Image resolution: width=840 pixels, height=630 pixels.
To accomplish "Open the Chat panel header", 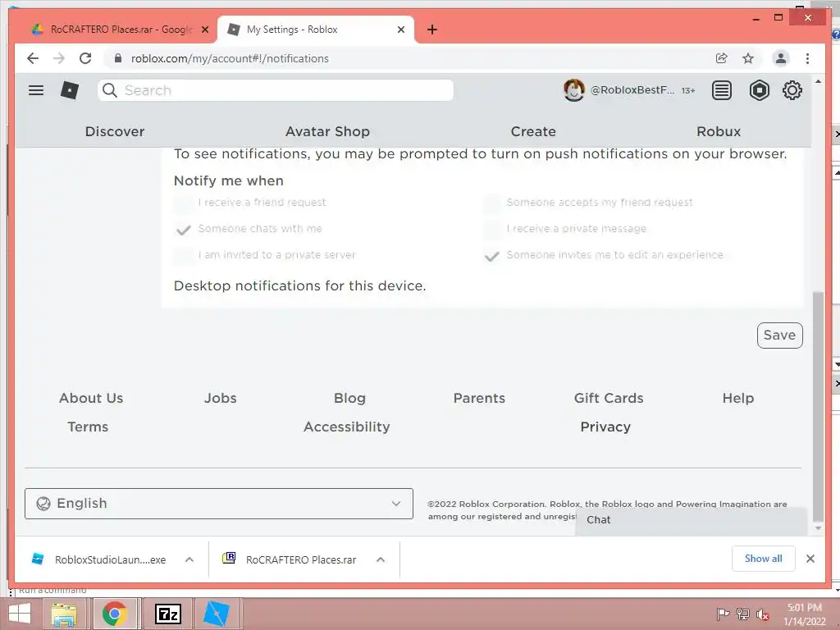I will 691,519.
